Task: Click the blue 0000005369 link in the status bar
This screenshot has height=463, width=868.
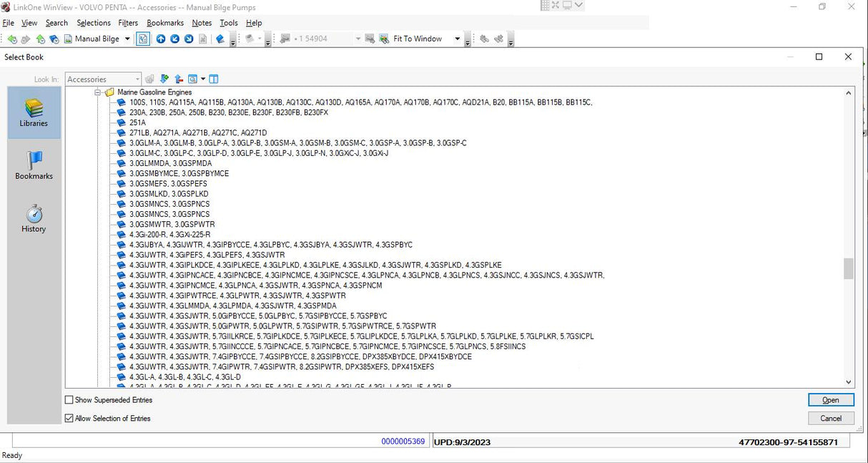Action: tap(403, 441)
